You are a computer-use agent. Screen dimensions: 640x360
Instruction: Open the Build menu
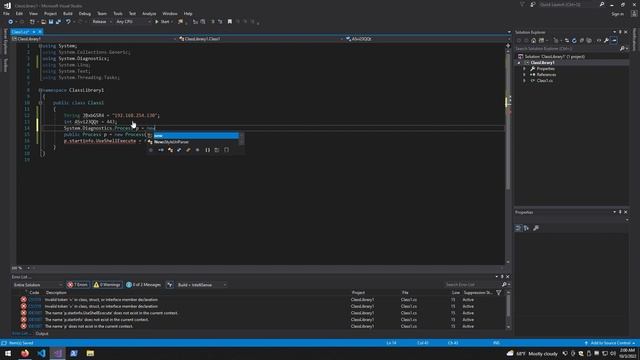click(x=68, y=13)
